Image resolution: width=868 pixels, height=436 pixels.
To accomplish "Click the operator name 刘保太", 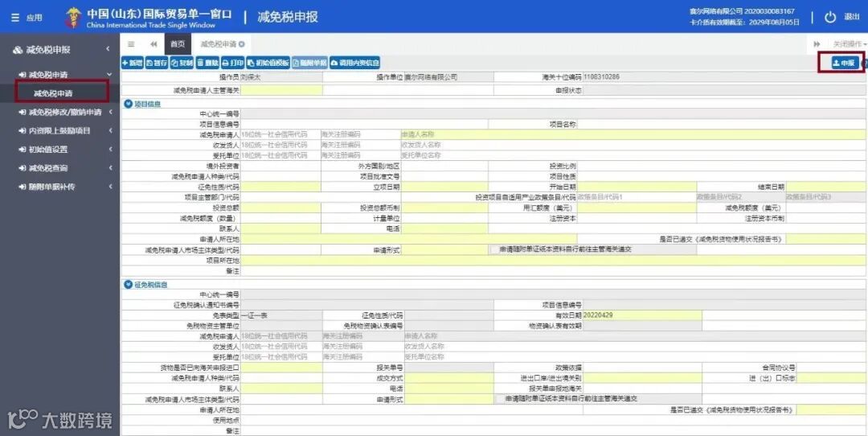I will [250, 77].
